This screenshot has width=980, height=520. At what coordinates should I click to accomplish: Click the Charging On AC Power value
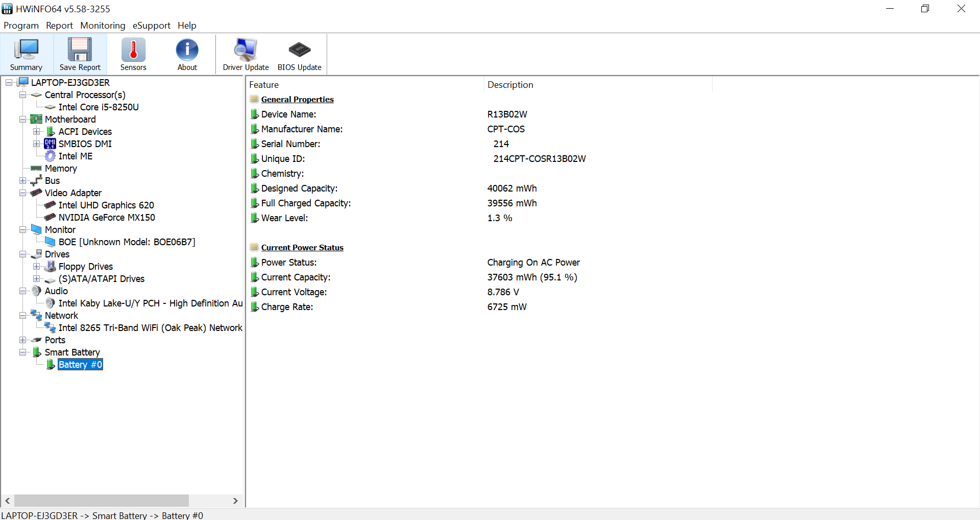pos(533,263)
